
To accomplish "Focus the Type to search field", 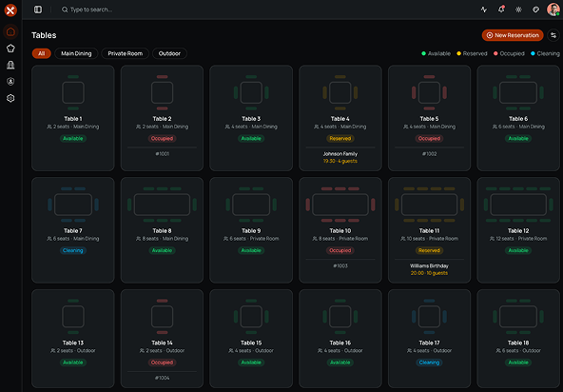I will pos(91,10).
